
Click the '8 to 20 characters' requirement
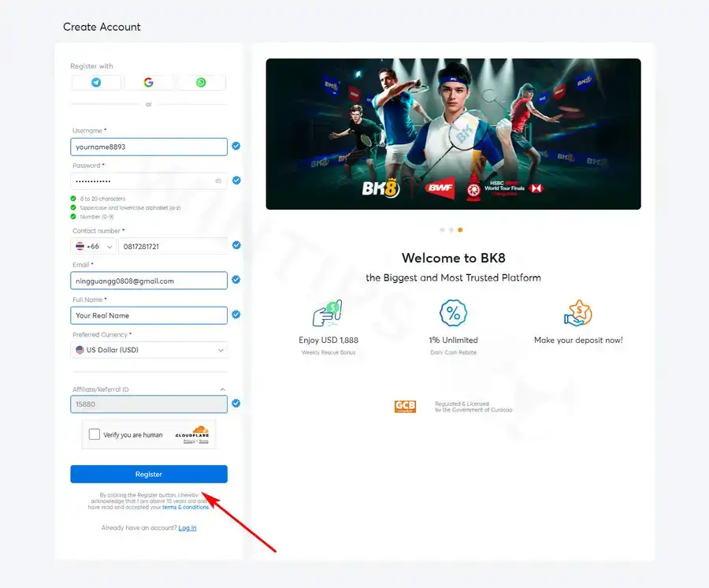(102, 199)
